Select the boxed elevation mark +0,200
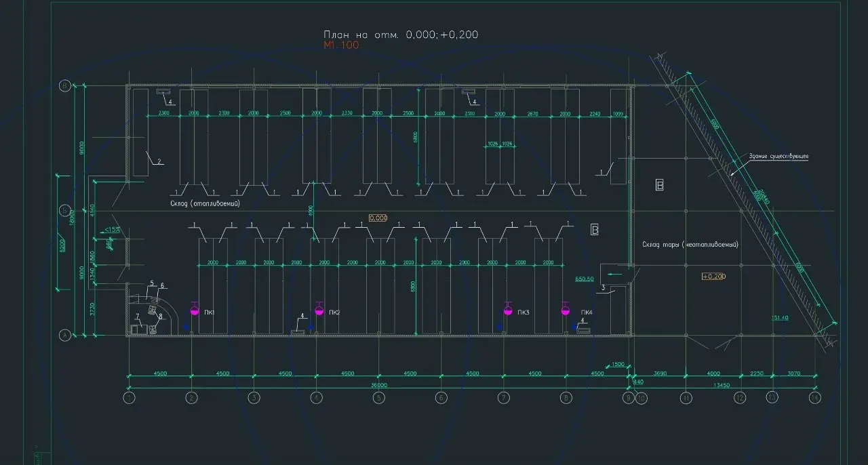 [713, 276]
